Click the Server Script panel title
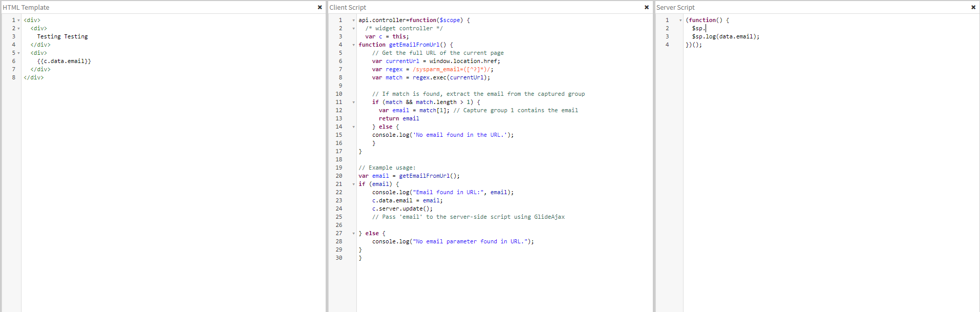 (675, 7)
